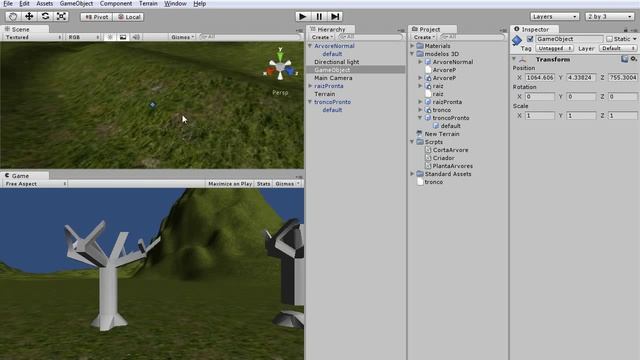Switch to the Scene tab
Viewport: 640px width, 360px height.
24,29
